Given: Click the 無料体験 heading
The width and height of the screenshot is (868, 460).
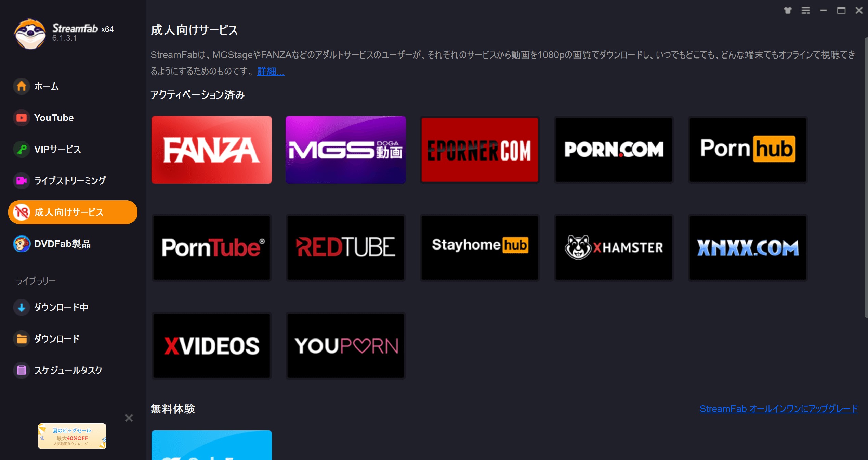Looking at the screenshot, I should click(173, 409).
